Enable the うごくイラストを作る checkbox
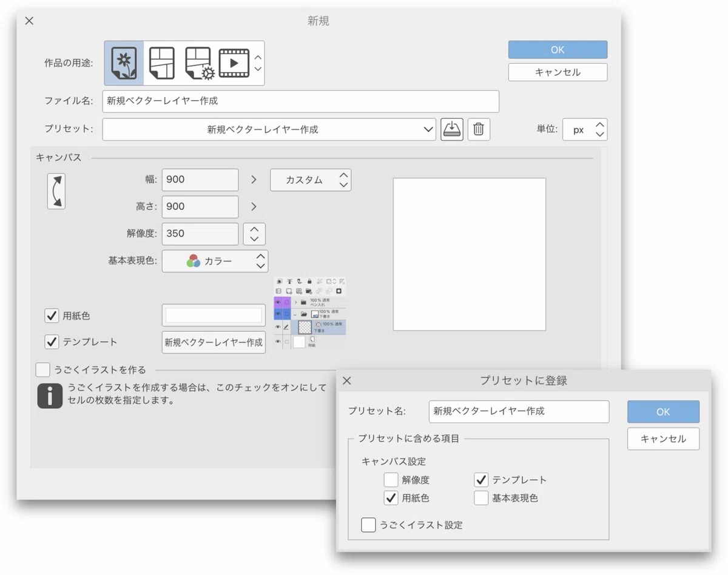Screen dimensions: 728x575 coord(42,369)
